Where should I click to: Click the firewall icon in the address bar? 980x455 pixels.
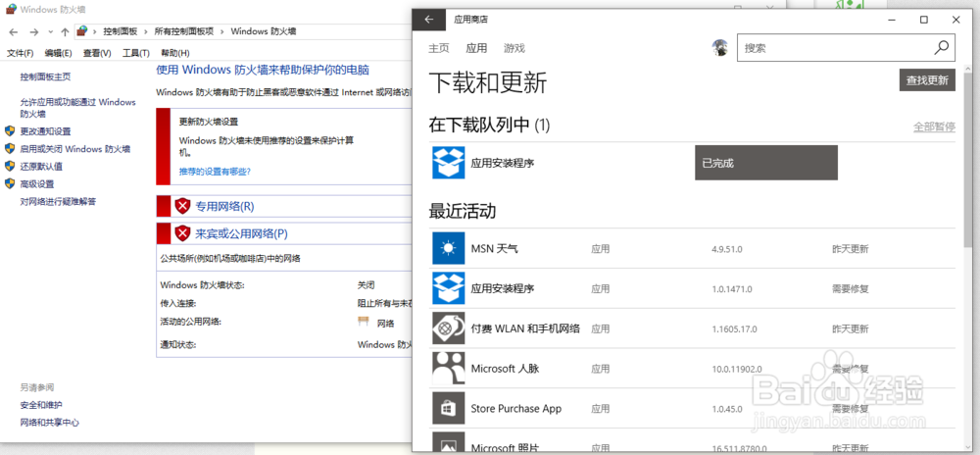click(81, 30)
